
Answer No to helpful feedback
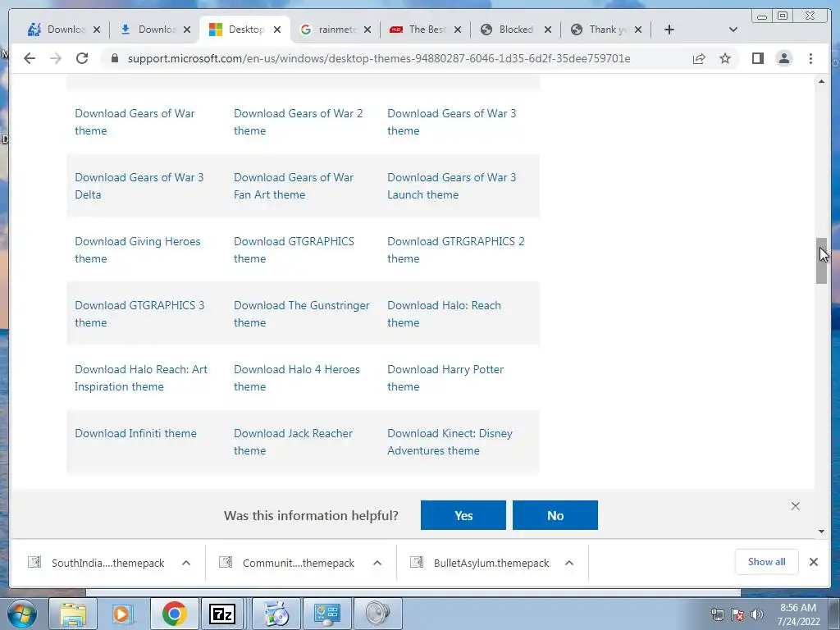(555, 515)
